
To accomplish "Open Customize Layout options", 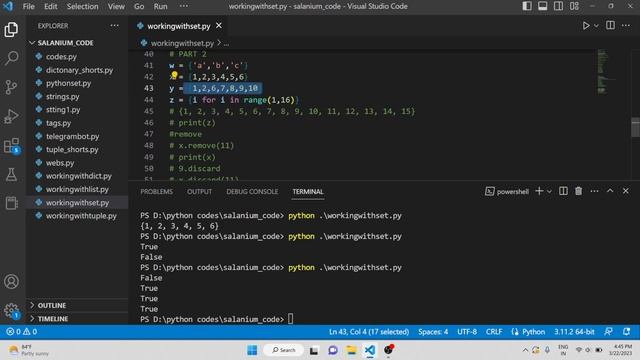I will tap(574, 6).
